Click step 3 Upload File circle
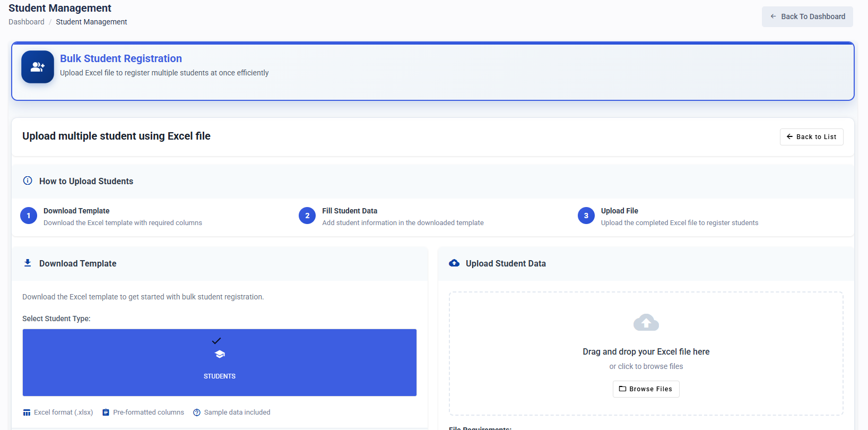868x430 pixels. [586, 216]
